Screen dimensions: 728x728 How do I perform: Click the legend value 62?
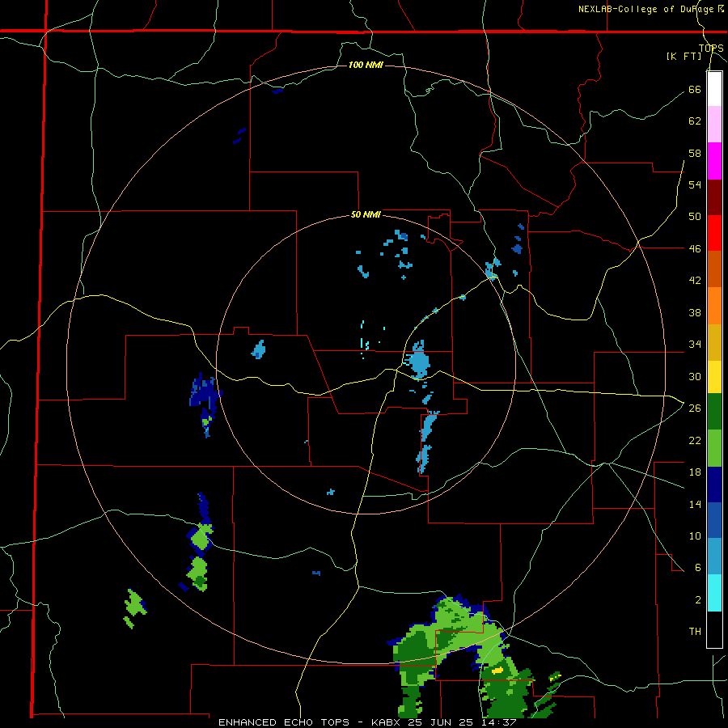(695, 121)
